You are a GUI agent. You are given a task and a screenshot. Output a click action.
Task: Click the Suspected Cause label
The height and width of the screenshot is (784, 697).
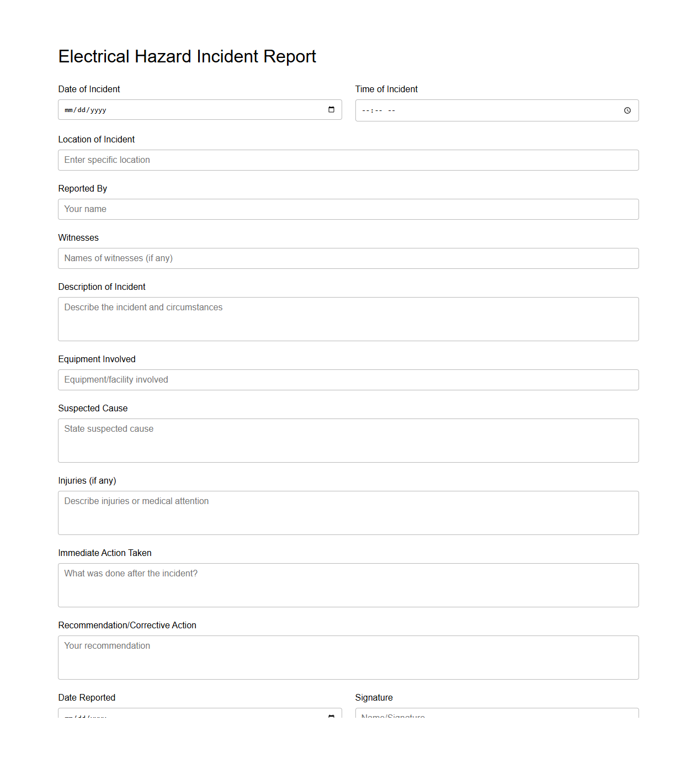[x=93, y=408]
